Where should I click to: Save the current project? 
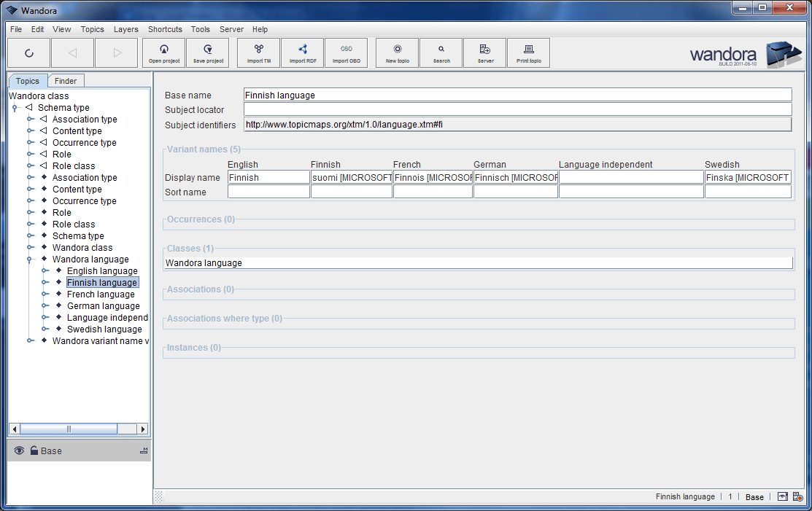(x=208, y=52)
